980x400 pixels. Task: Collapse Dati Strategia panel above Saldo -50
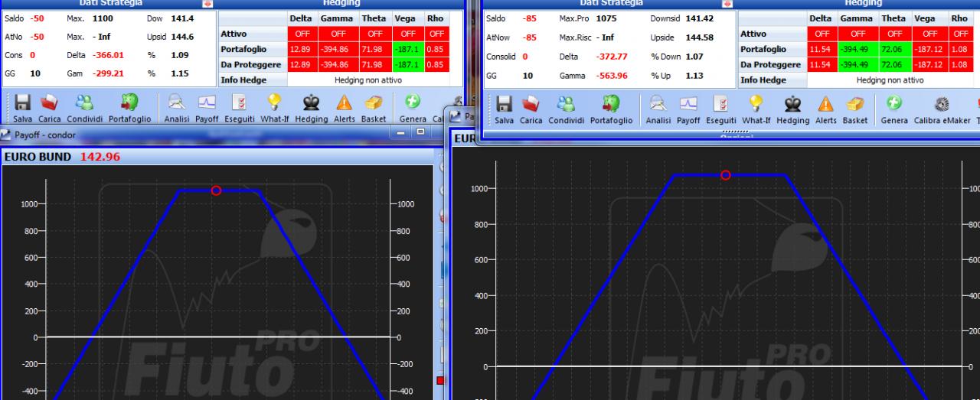click(x=207, y=4)
